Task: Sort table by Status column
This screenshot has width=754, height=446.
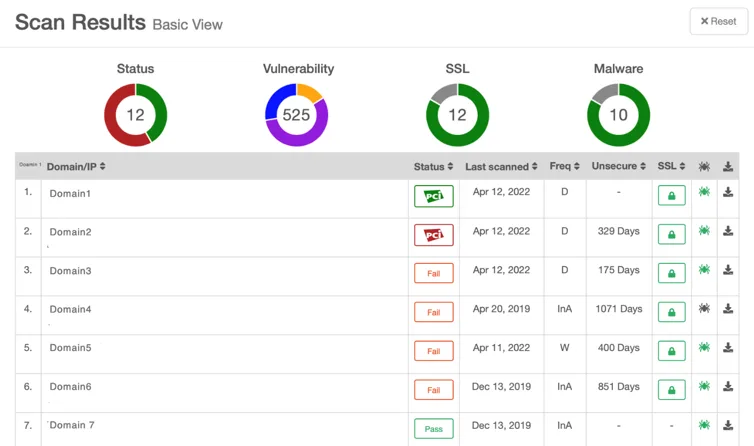Action: [x=433, y=166]
